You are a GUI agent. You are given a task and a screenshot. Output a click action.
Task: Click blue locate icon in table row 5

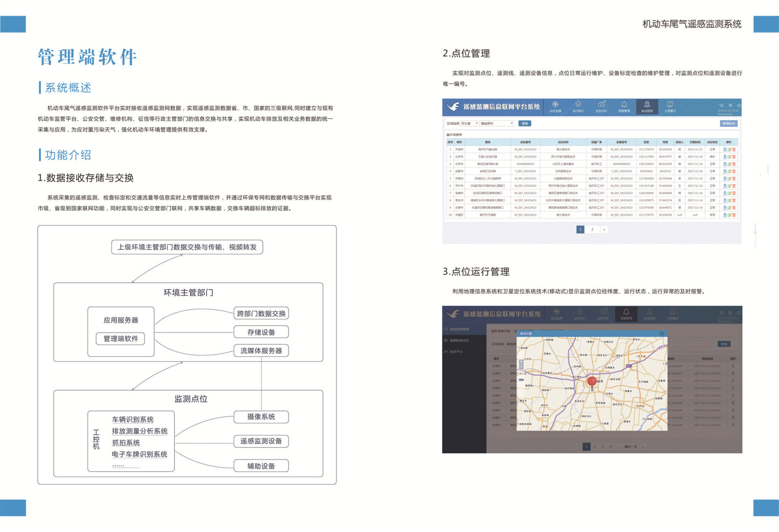point(725,179)
